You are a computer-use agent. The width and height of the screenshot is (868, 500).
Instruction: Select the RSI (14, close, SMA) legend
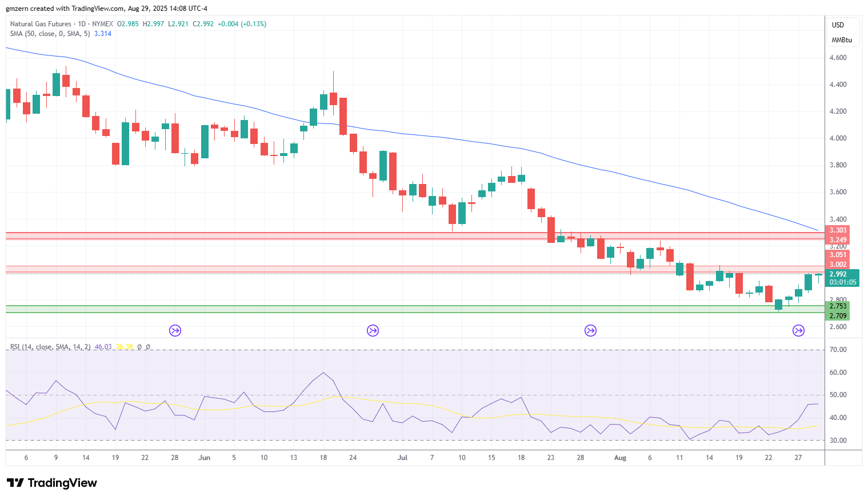50,347
